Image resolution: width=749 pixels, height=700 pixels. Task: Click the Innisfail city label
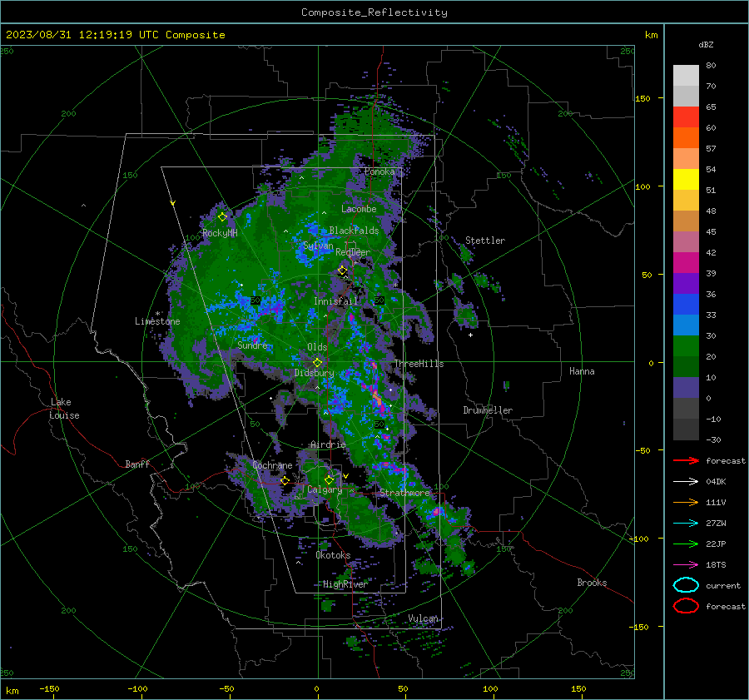coord(335,301)
